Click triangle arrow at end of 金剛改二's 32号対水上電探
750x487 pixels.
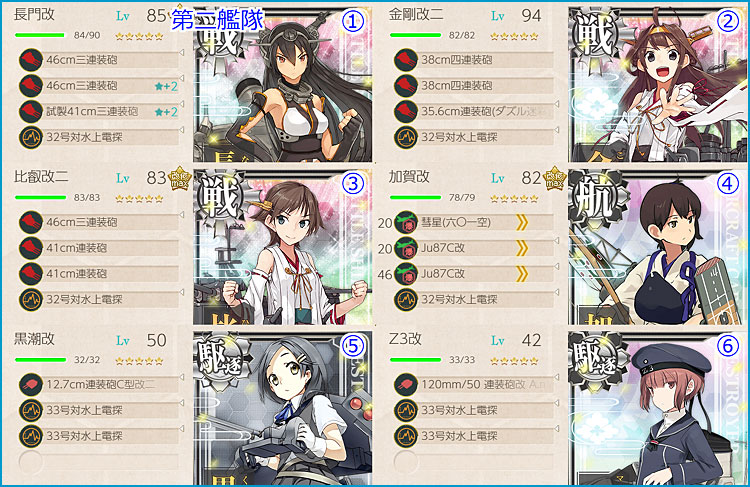[556, 130]
